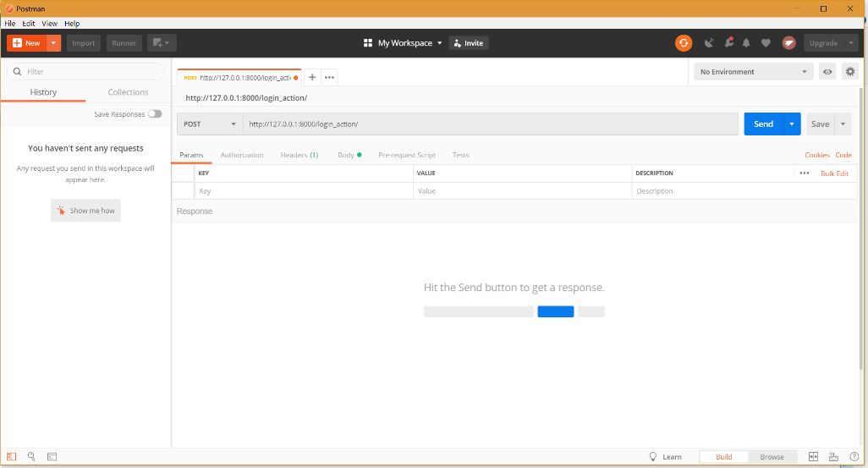Click the params Value input cell
This screenshot has width=868, height=468.
pos(523,191)
